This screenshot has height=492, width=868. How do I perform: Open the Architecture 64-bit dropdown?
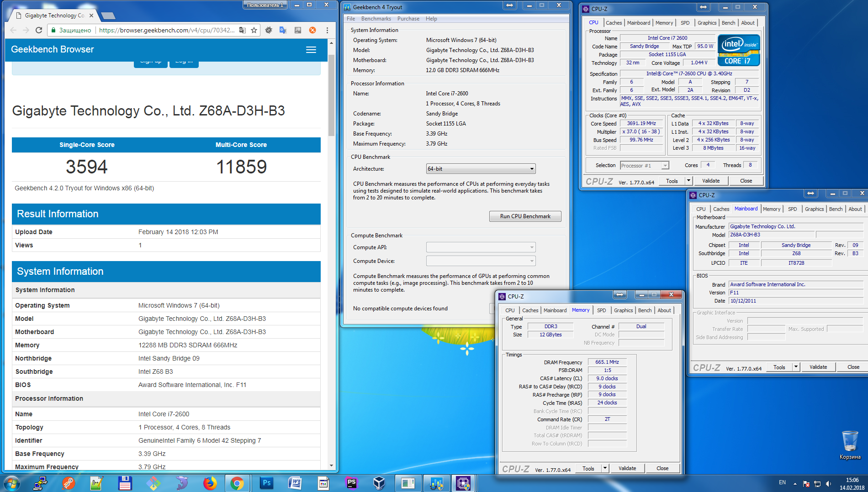pos(481,169)
